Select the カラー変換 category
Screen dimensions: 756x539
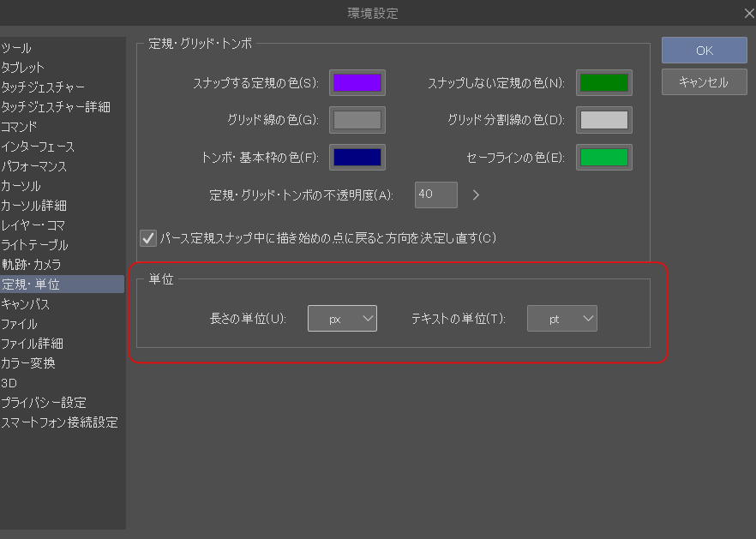tap(28, 363)
